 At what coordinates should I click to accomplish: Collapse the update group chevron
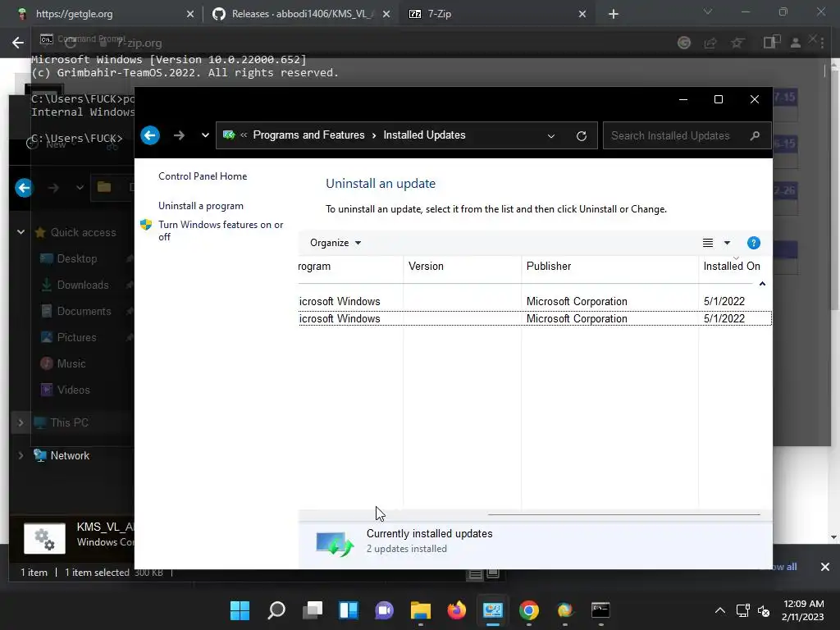762,284
